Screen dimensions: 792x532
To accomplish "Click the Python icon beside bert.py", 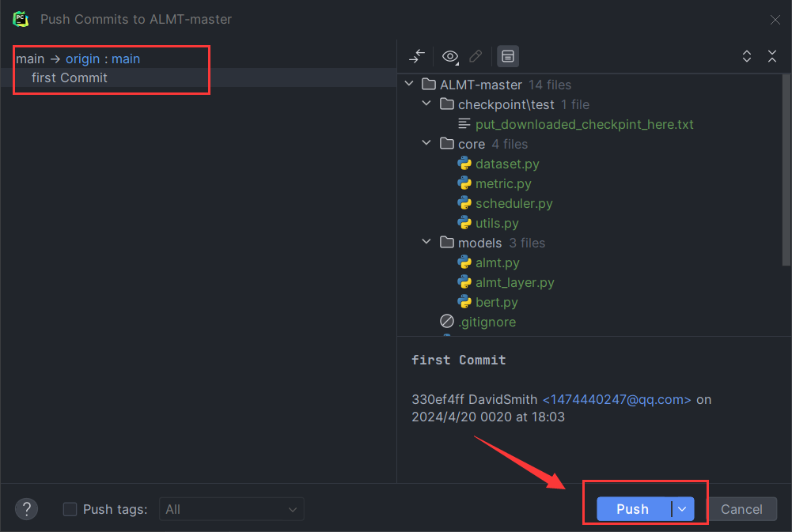I will pos(464,301).
